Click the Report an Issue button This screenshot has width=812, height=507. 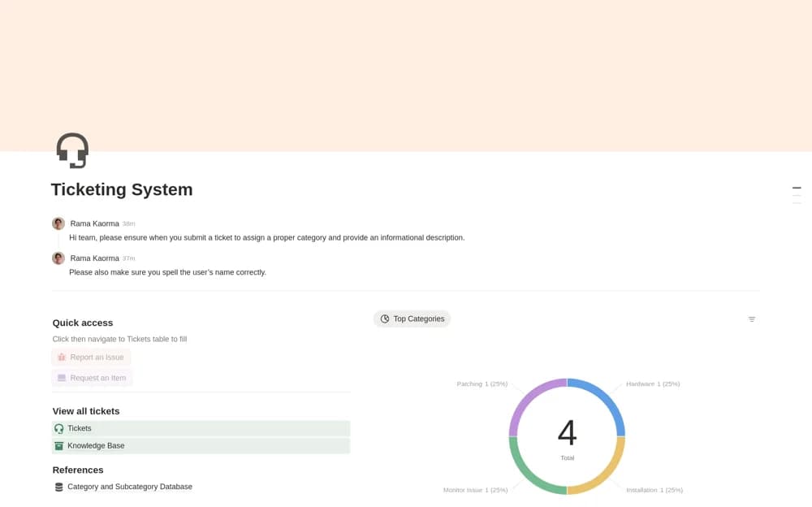click(x=91, y=357)
